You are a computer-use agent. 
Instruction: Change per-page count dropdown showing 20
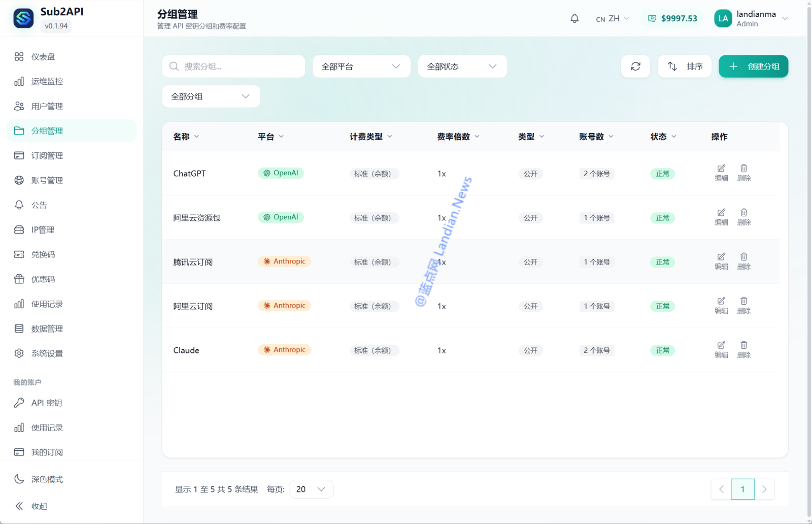point(311,489)
